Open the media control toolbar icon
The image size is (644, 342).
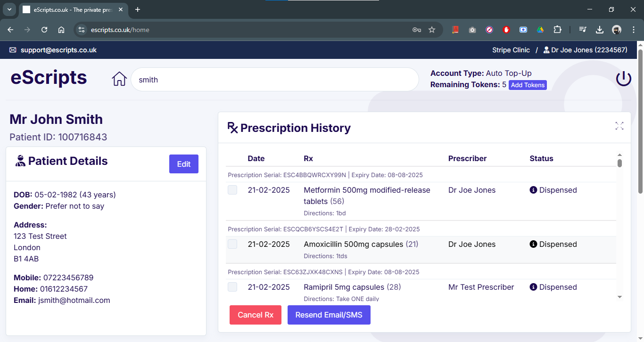click(583, 30)
